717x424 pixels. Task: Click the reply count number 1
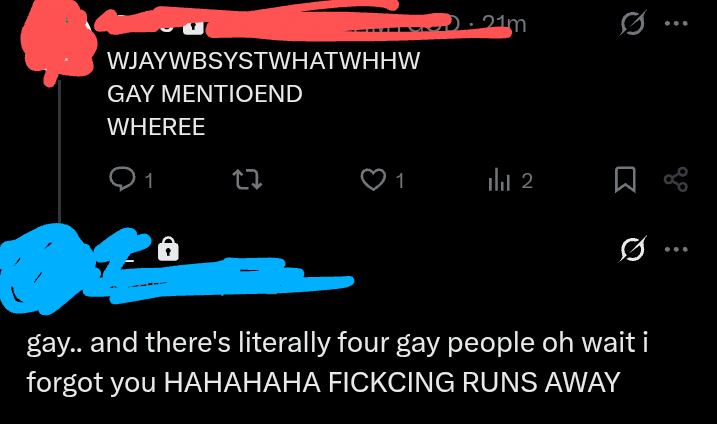point(149,181)
